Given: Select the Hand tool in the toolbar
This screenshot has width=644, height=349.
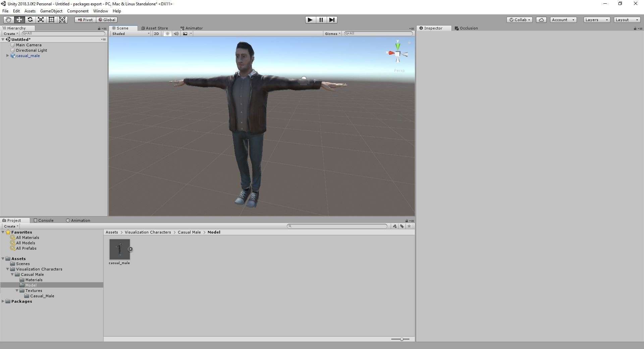Looking at the screenshot, I should click(x=8, y=19).
